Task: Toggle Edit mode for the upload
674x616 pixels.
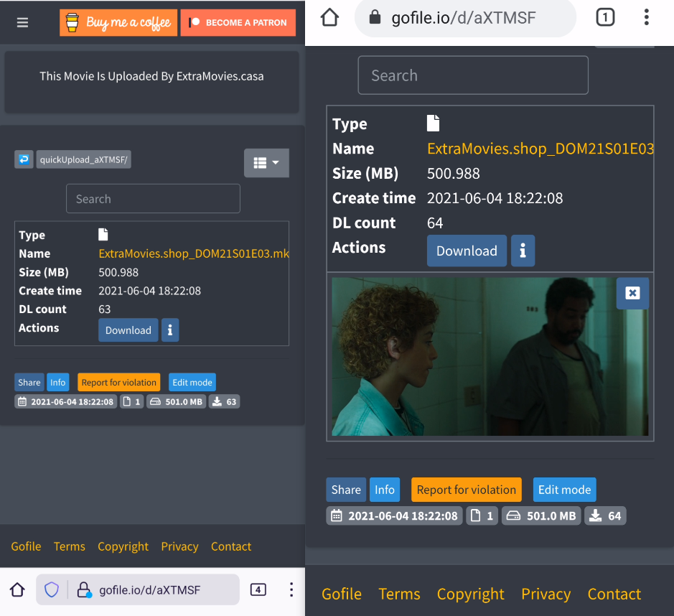Action: pyautogui.click(x=564, y=489)
